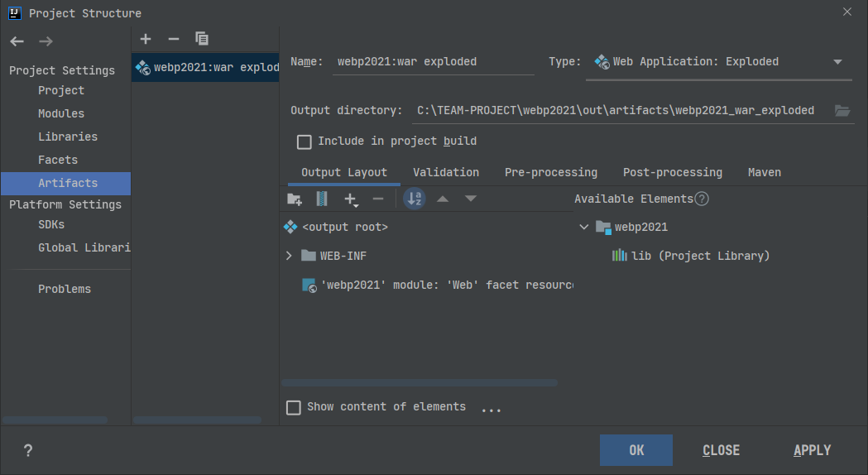This screenshot has height=475, width=868.
Task: Create archive in the output layout toolbar
Action: (322, 199)
